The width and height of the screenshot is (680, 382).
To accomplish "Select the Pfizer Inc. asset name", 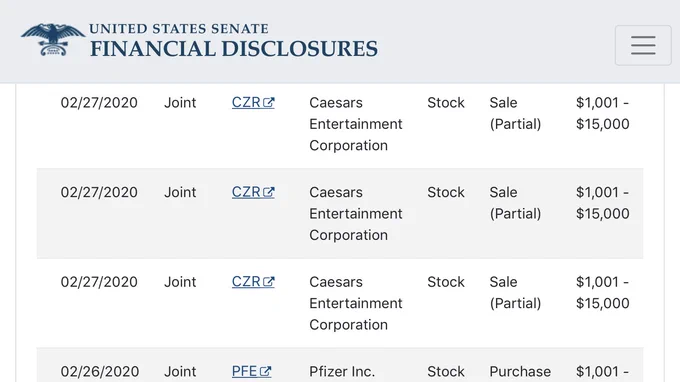I will tap(342, 372).
